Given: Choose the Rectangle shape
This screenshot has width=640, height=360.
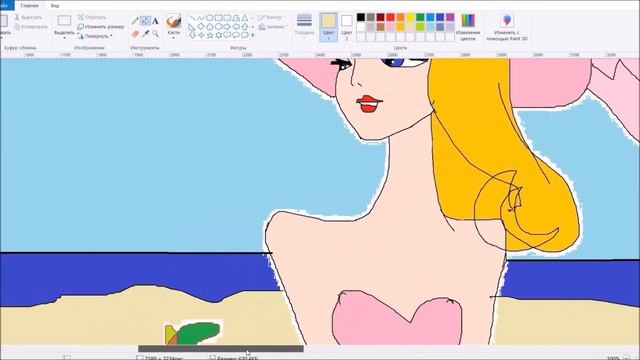Looking at the screenshot, I should [219, 18].
